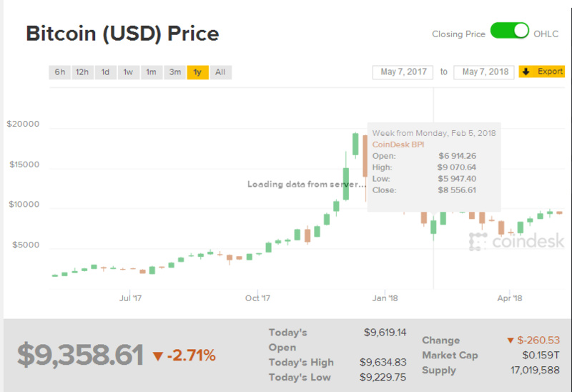Screen dimensions: 572x392
Task: Click the red down arrow beside -2.71%
Action: click(x=158, y=356)
